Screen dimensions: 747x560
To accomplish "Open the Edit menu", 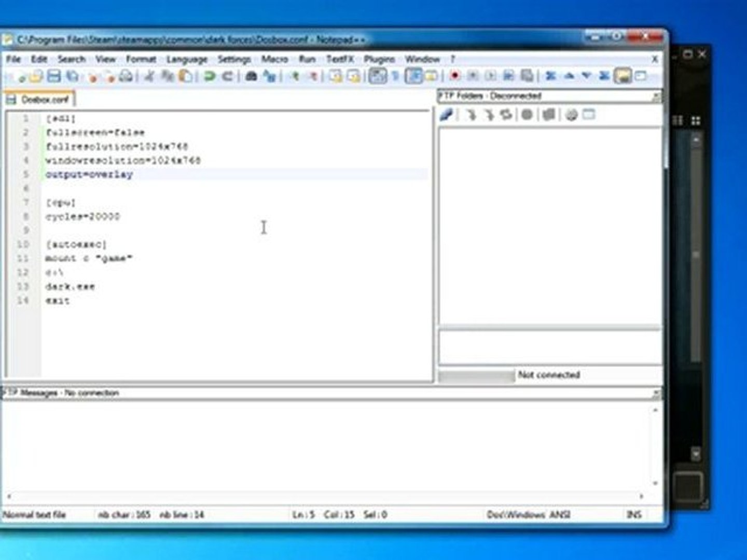I will pos(39,59).
